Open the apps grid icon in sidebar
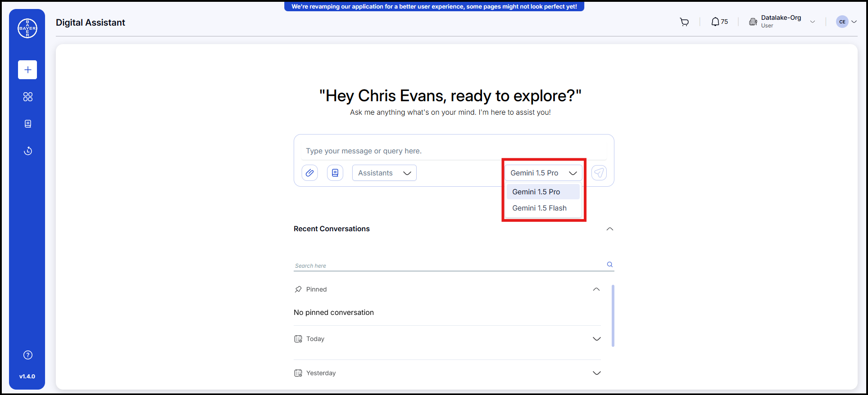Viewport: 868px width, 395px height. 28,97
